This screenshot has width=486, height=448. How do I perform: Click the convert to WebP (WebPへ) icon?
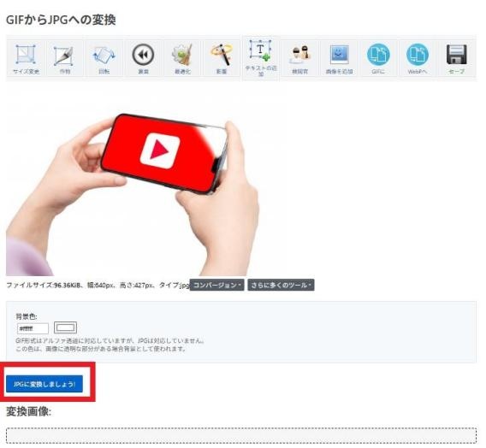click(418, 58)
